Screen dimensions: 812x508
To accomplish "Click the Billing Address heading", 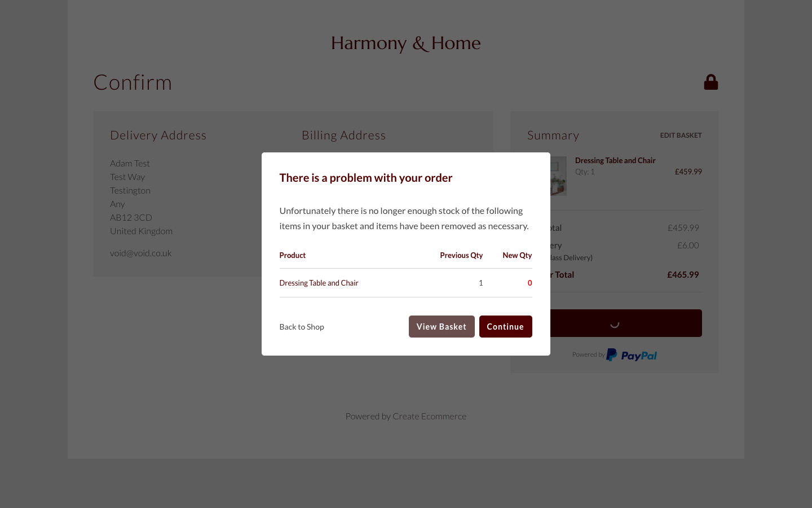I will point(344,135).
